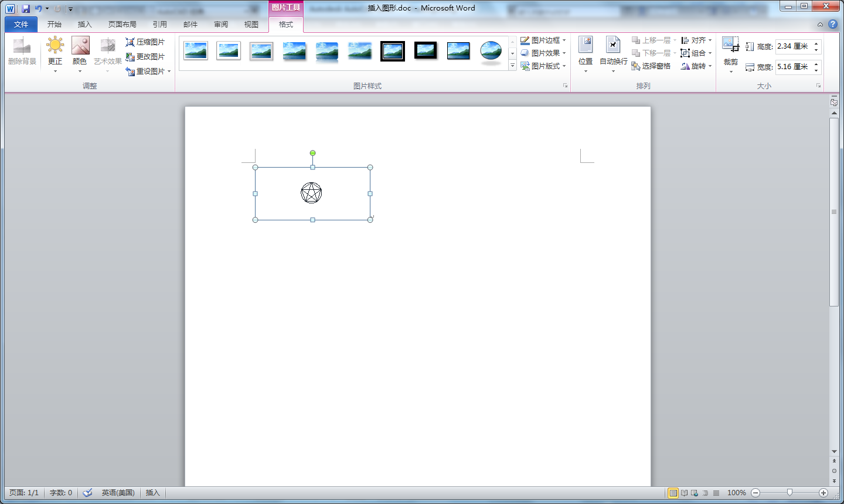Open the Undo history dropdown arrow
This screenshot has width=844, height=504.
pos(47,9)
